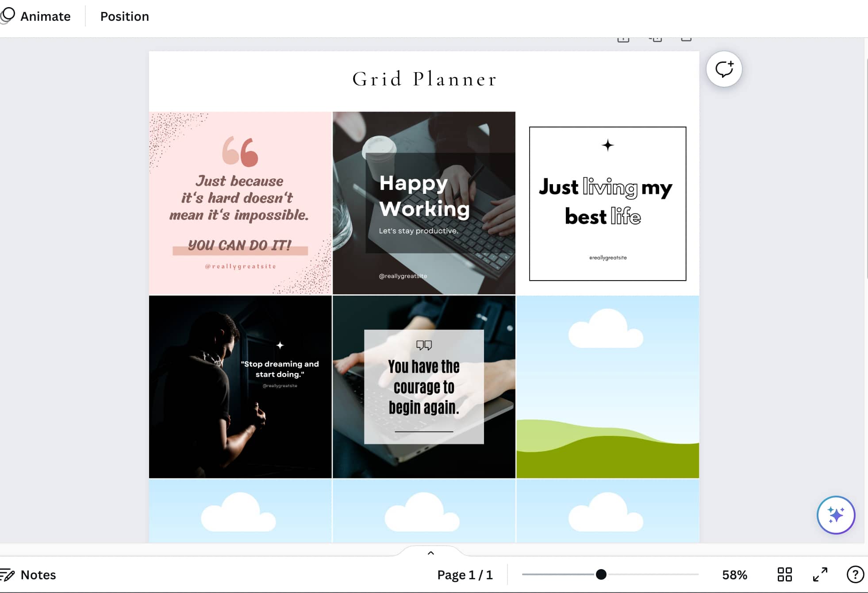
Task: Click the Animate circle icon
Action: [8, 15]
